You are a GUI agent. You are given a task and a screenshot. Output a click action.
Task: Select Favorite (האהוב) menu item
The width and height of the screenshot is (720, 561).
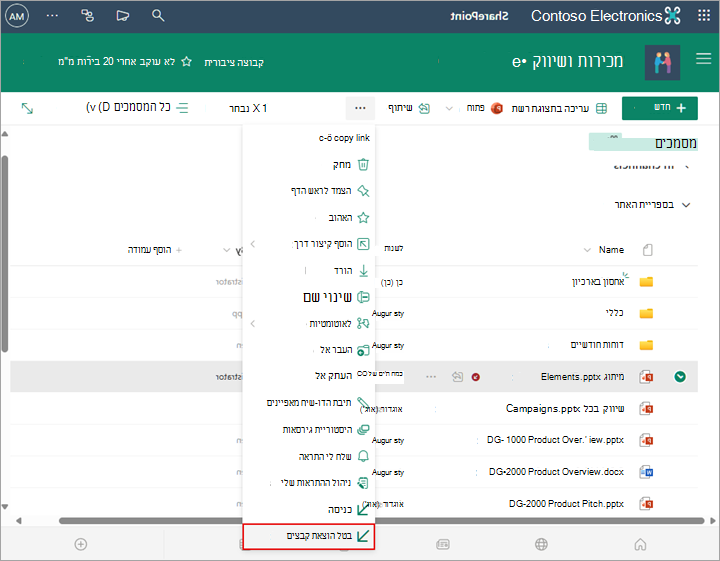pyautogui.click(x=309, y=217)
